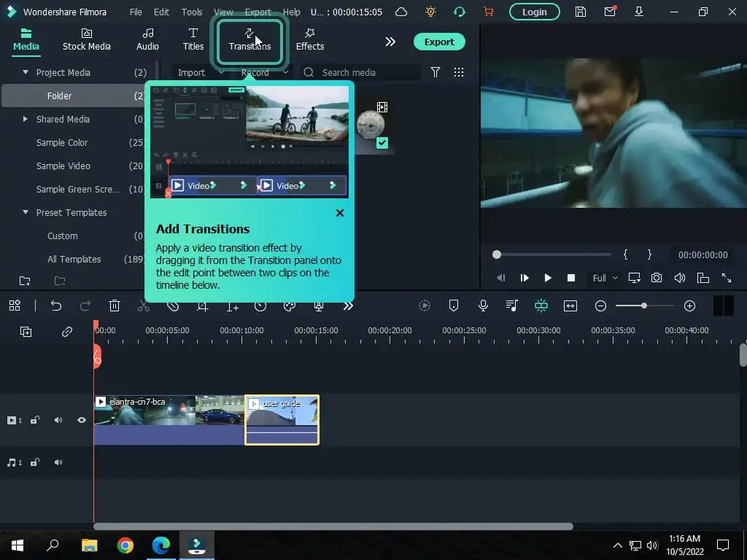Click the Login button
This screenshot has height=560, width=747.
[x=534, y=12]
